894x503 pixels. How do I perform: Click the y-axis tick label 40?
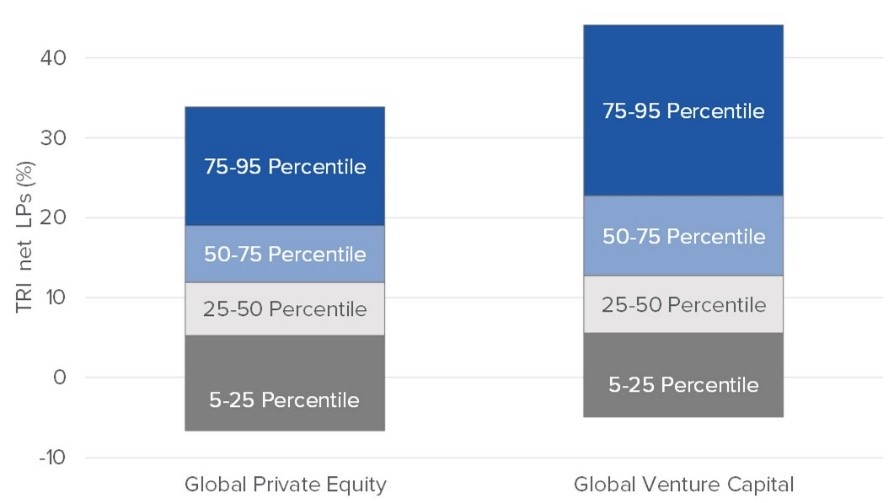[x=54, y=58]
